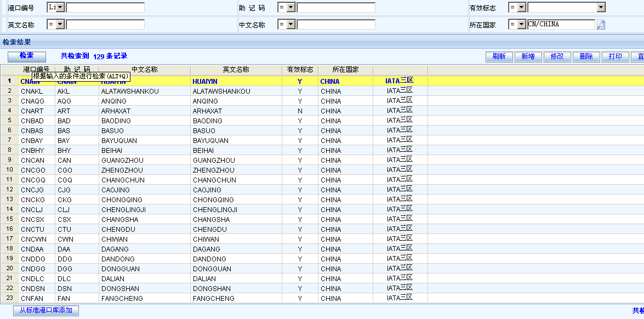Click the 有效标志 column header
644x319 pixels.
(x=300, y=70)
